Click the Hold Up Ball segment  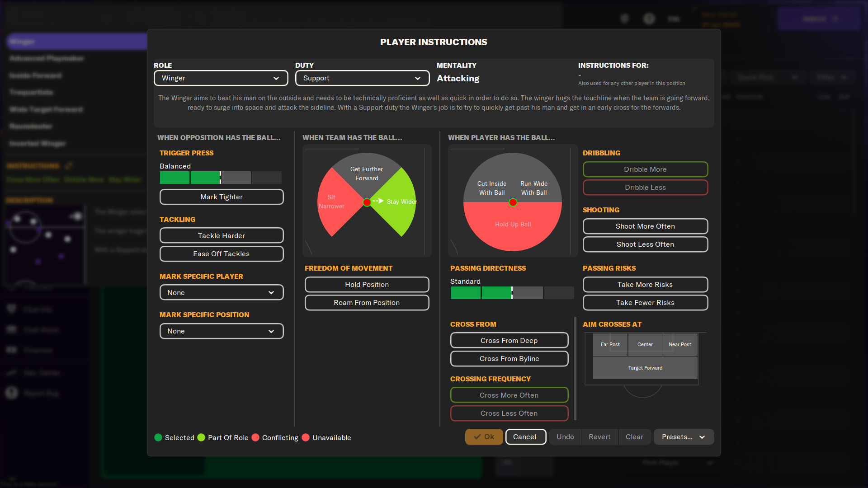[513, 225]
